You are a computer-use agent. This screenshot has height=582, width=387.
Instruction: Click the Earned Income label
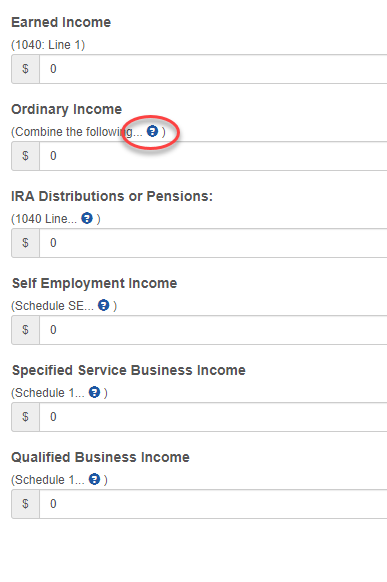[x=61, y=22]
